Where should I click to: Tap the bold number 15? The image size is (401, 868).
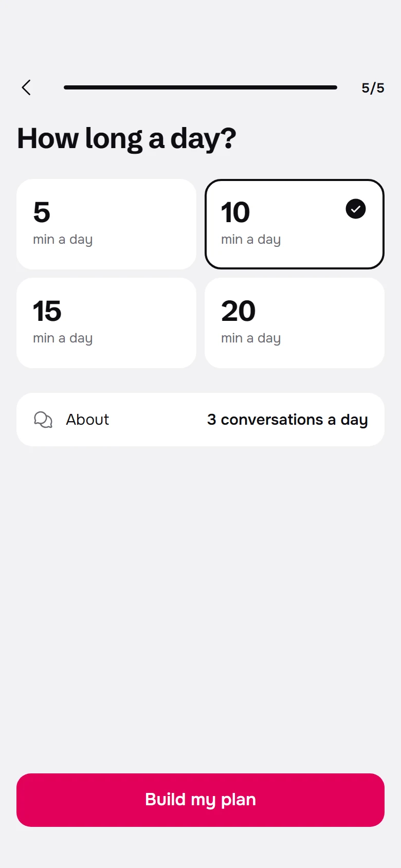coord(47,311)
